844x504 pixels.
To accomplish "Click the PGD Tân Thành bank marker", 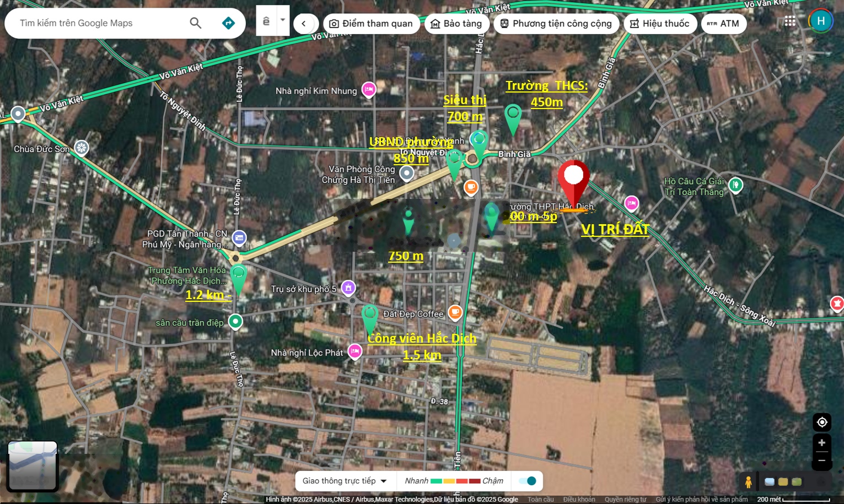I will click(239, 238).
